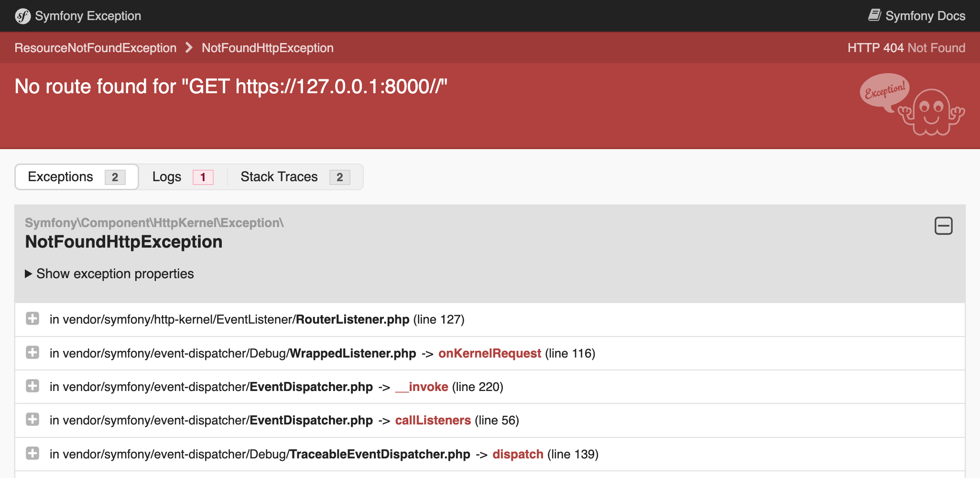980x478 pixels.
Task: Click the Symfony logo icon
Action: 22,16
